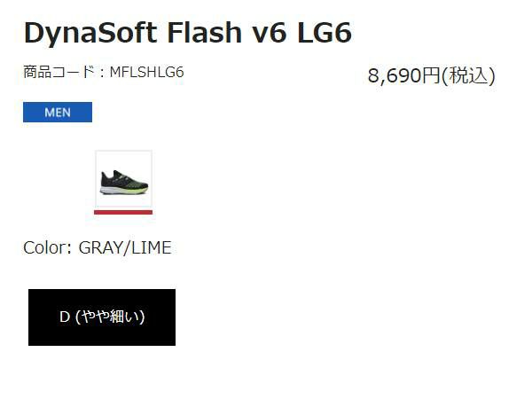Image resolution: width=532 pixels, height=399 pixels.
Task: Click the product code MFLSHLG6
Action: tap(146, 72)
